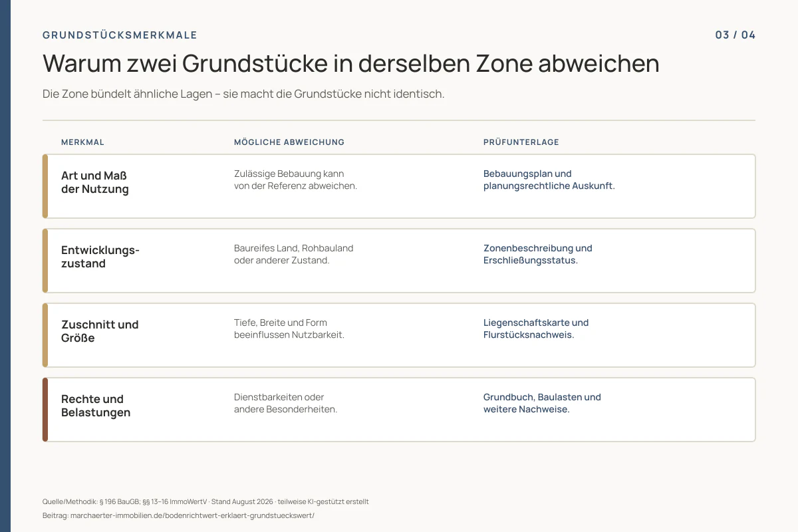
Task: Click the subtitle starting 'Die Zone bündelt ähnliche Lagen'
Action: click(x=243, y=94)
